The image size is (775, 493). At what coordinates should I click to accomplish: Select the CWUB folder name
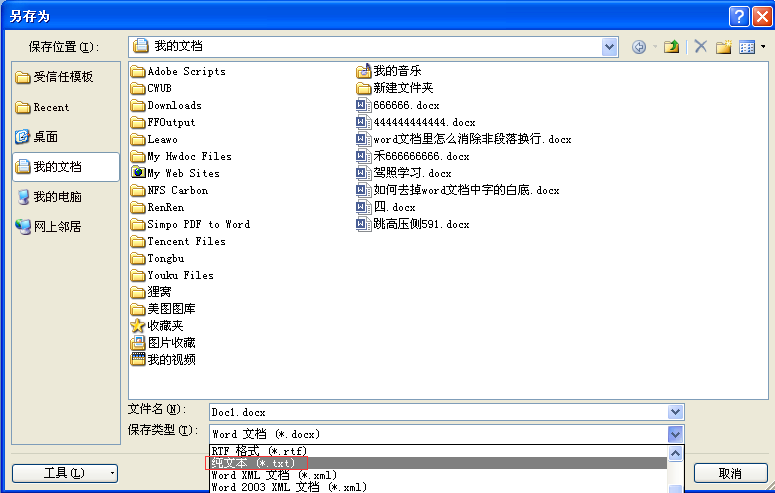coord(159,89)
